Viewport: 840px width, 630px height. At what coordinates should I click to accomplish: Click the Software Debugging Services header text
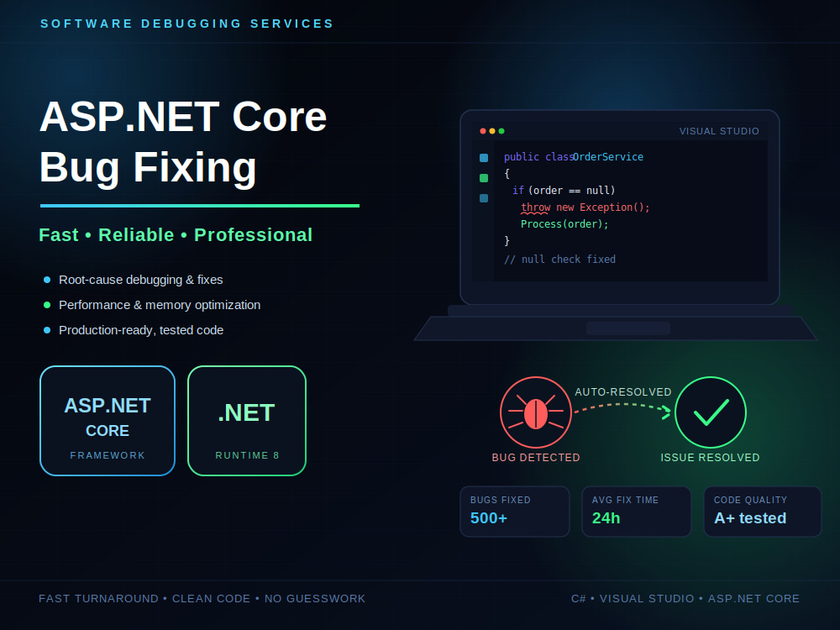pos(187,24)
